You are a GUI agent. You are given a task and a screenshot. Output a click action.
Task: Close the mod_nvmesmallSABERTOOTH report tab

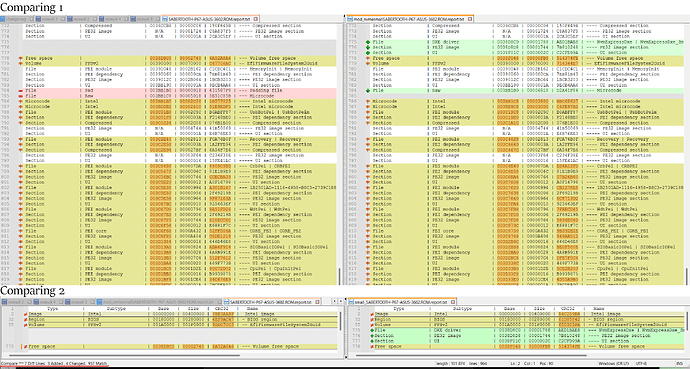click(x=470, y=19)
